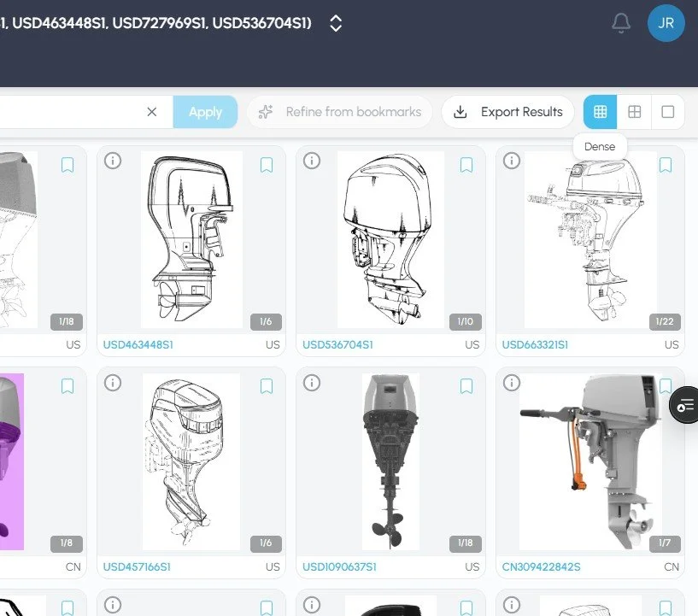
Task: Open the CN309422842S motor render
Action: (x=589, y=461)
